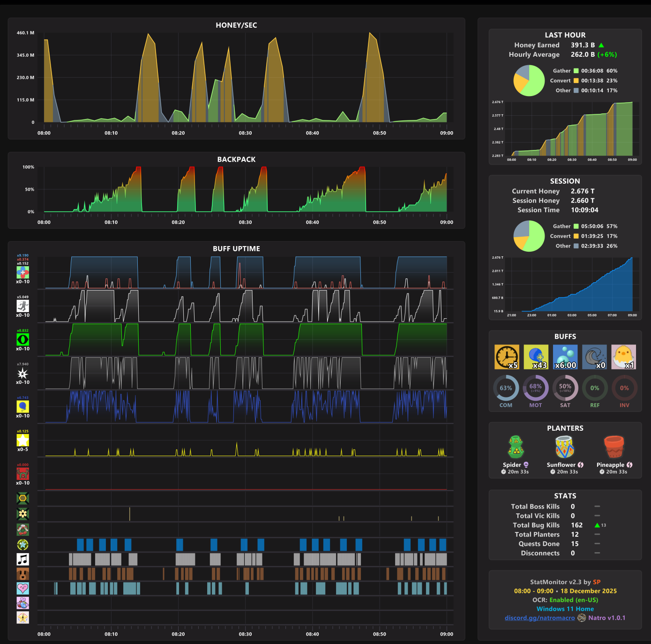Viewport: 651px width, 644px height.
Task: Click the clock buff icon showing x5
Action: 507,357
